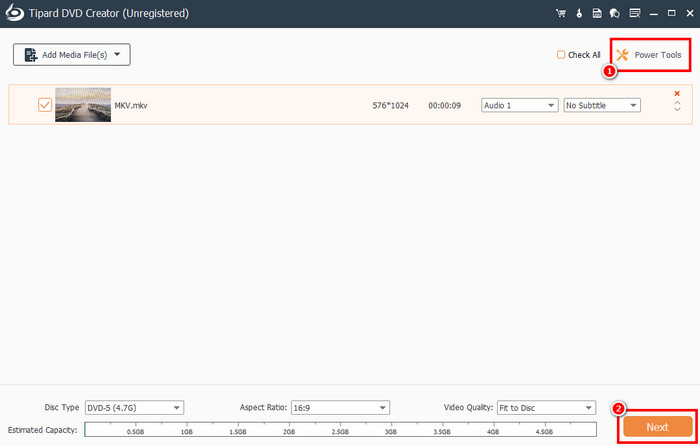
Task: Click the Estimated Capacity bar
Action: 340,429
